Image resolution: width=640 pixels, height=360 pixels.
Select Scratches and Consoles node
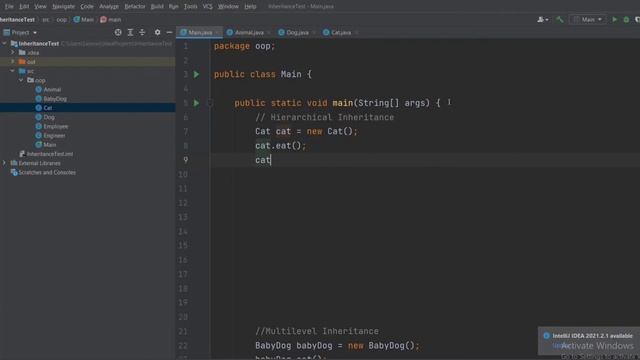click(x=47, y=172)
